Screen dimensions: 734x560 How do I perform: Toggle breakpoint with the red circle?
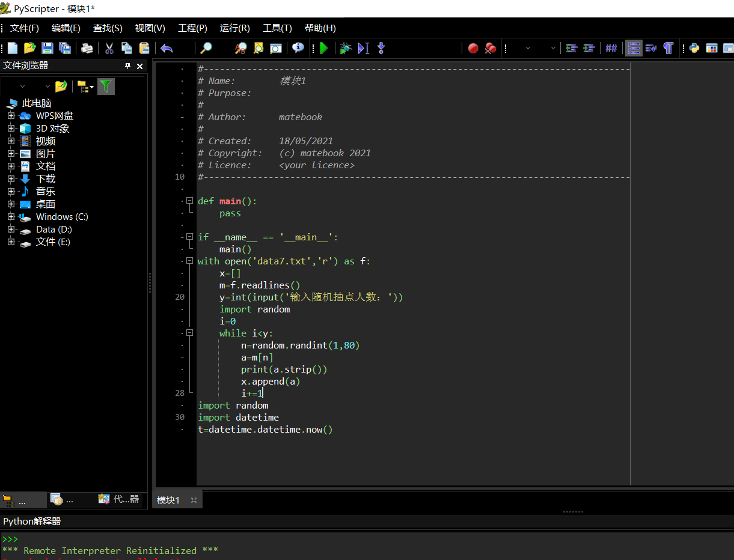point(473,48)
